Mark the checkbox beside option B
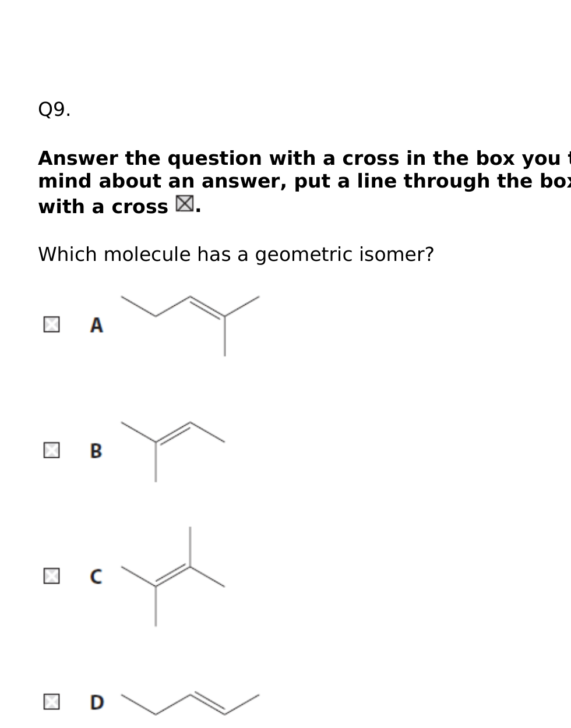The image size is (571, 728). pos(51,450)
